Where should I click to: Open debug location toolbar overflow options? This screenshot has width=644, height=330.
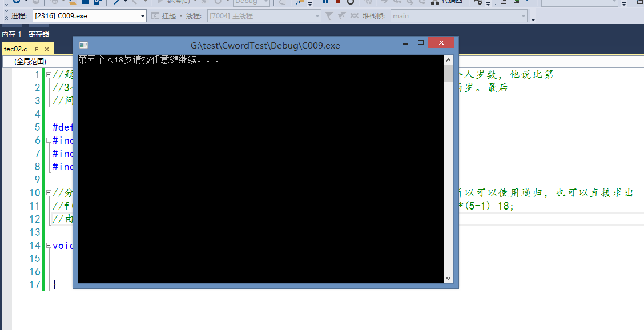[533, 18]
